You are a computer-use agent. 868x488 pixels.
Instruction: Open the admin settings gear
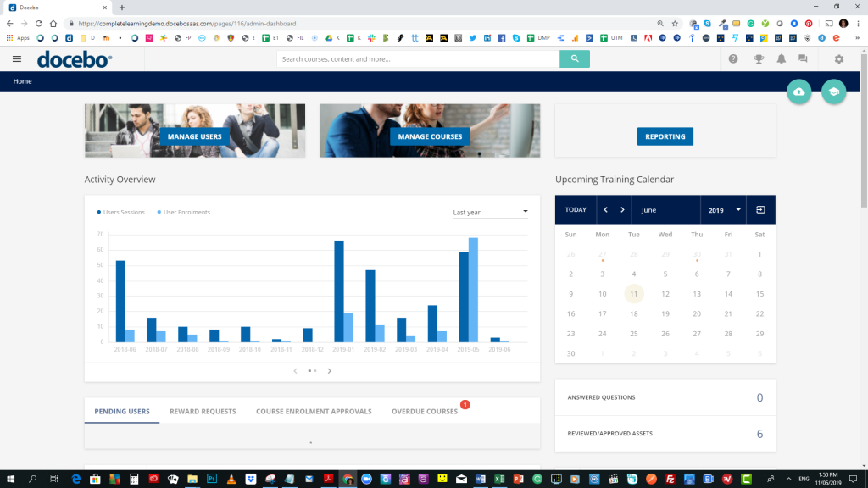coord(837,59)
